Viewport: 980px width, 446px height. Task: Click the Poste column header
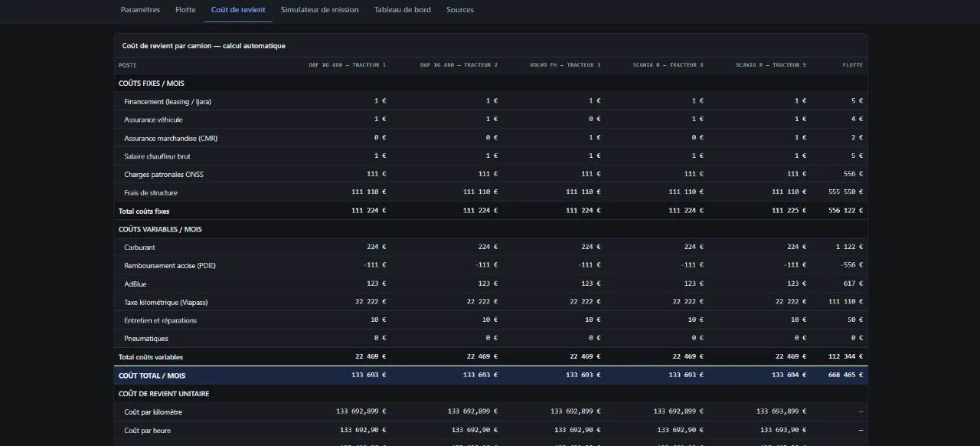click(128, 65)
